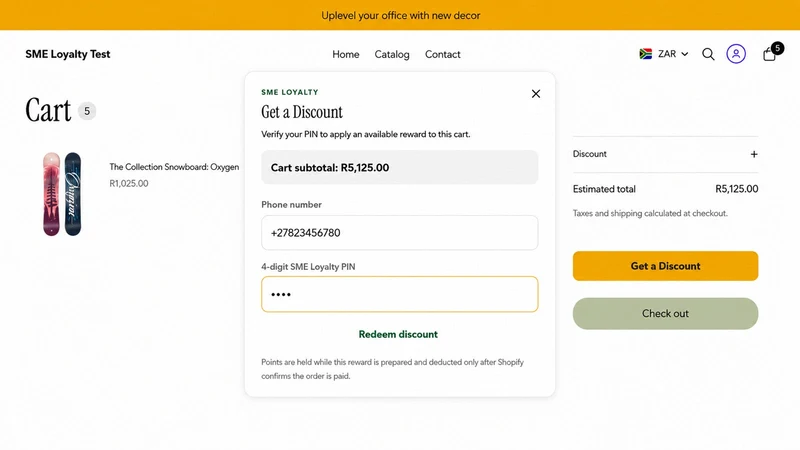
Task: Click Redeem discount
Action: point(398,334)
